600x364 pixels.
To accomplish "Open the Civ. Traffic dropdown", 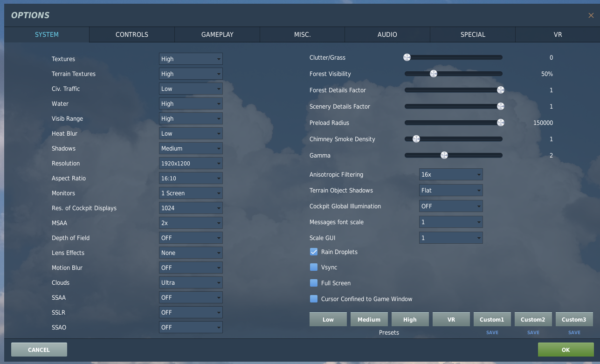I will pyautogui.click(x=191, y=89).
